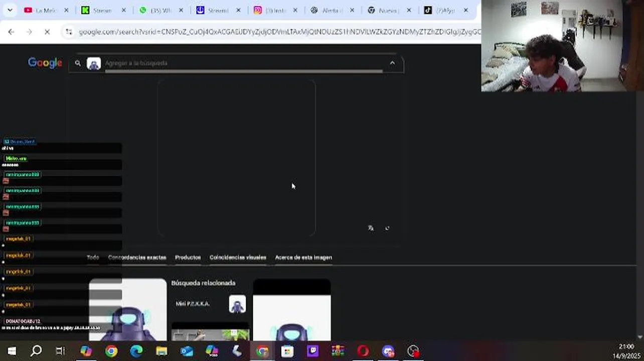Open Microsoft Edge from taskbar
This screenshot has height=361, width=644.
pos(136,351)
